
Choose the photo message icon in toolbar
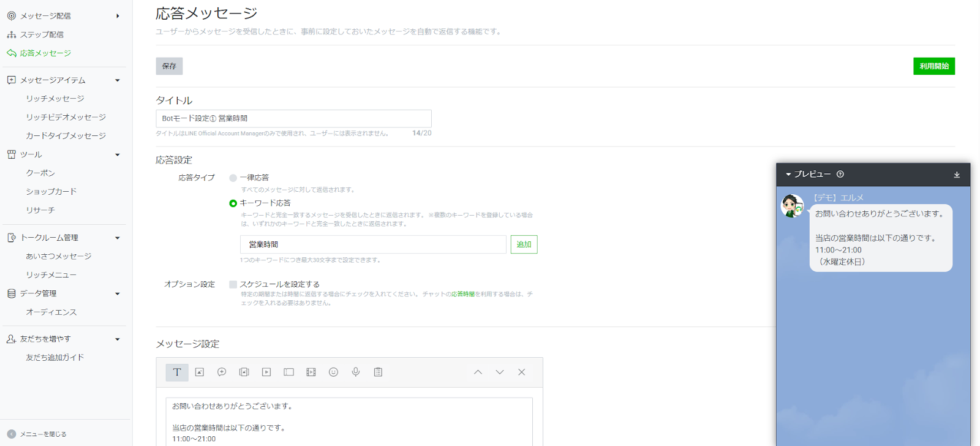(x=200, y=372)
